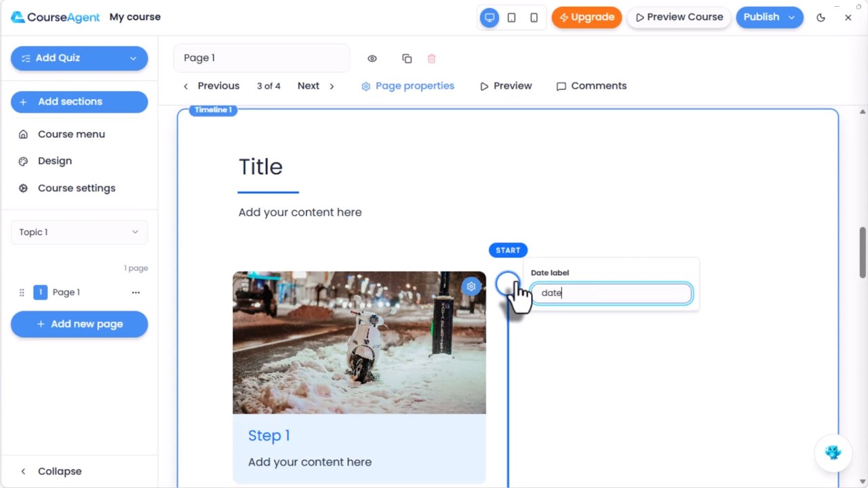Click the CourseAgent logo

55,17
